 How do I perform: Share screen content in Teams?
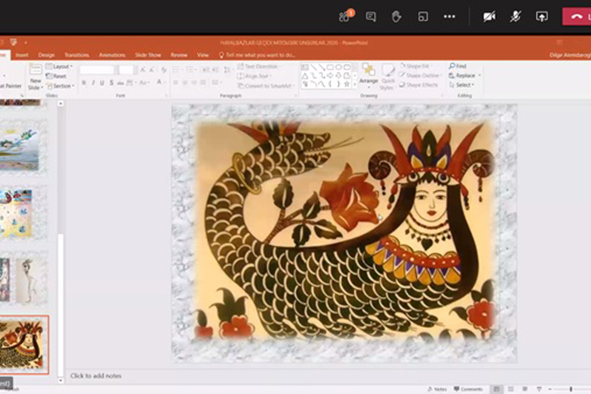point(542,16)
